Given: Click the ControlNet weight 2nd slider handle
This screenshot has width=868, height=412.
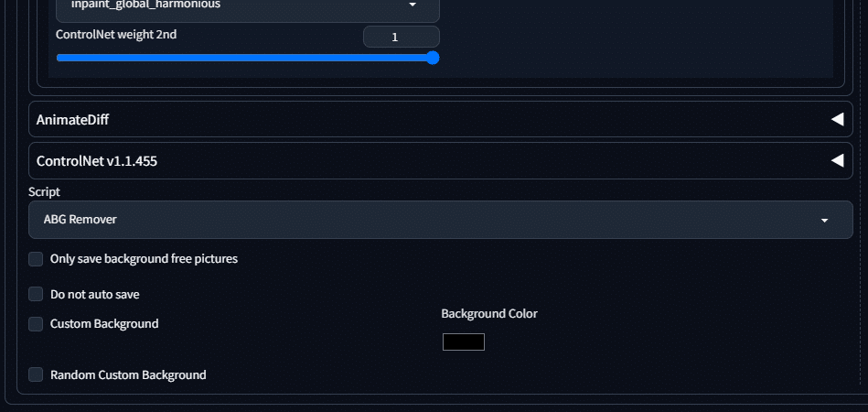Looking at the screenshot, I should [434, 58].
